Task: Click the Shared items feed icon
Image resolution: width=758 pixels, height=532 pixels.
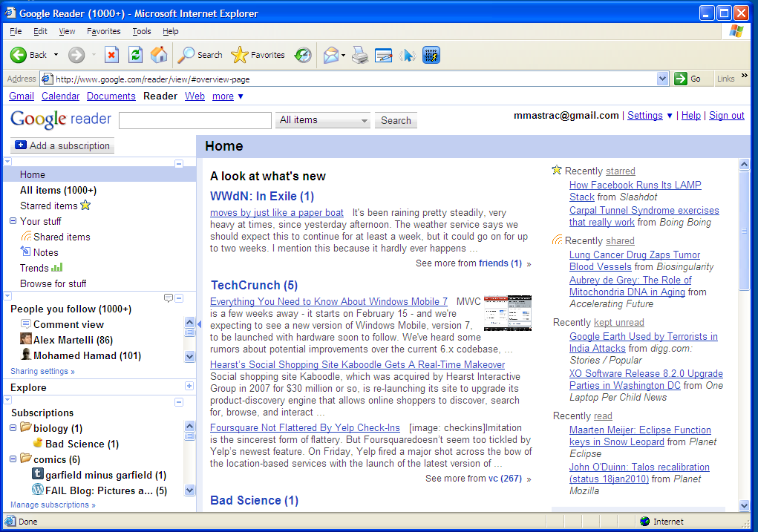Action: point(26,236)
